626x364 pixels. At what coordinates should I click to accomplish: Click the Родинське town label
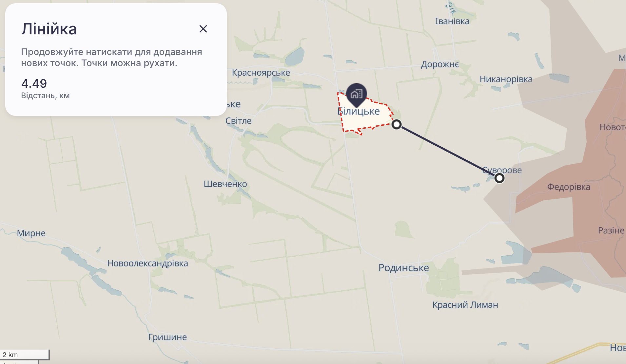point(403,268)
